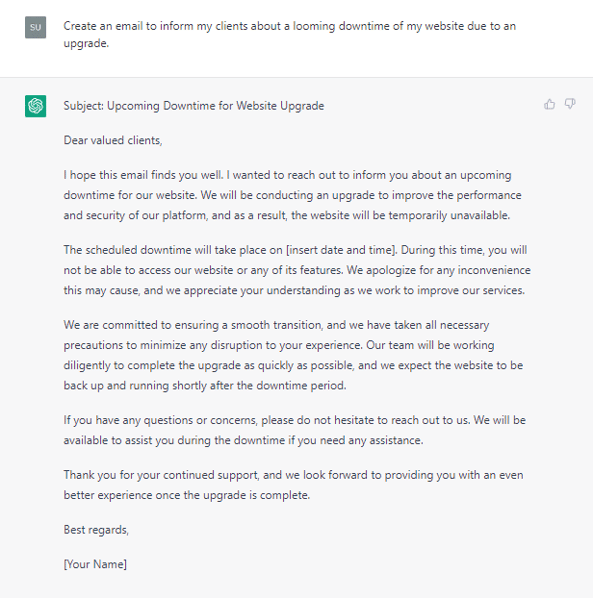Click the word 'upgrade.' in the user prompt

coord(86,43)
